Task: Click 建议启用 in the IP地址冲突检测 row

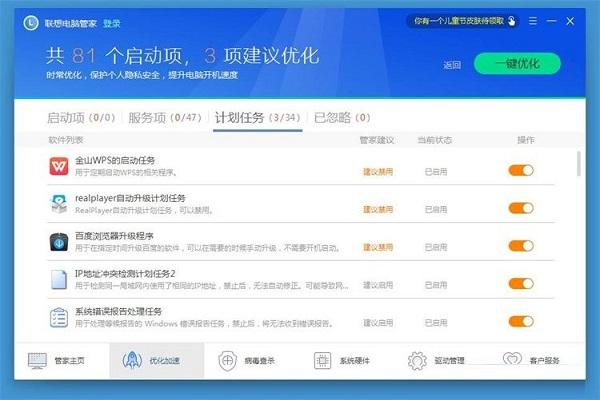Action: pyautogui.click(x=378, y=285)
